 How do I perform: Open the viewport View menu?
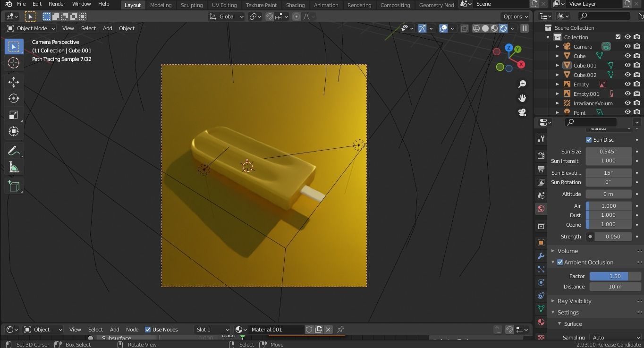point(68,28)
